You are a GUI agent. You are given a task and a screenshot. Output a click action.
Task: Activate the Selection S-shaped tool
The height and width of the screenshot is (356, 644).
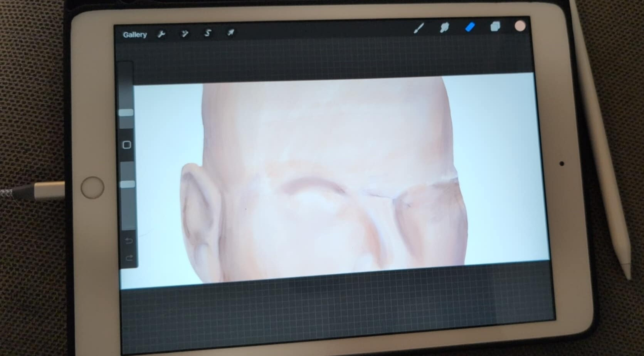click(208, 33)
